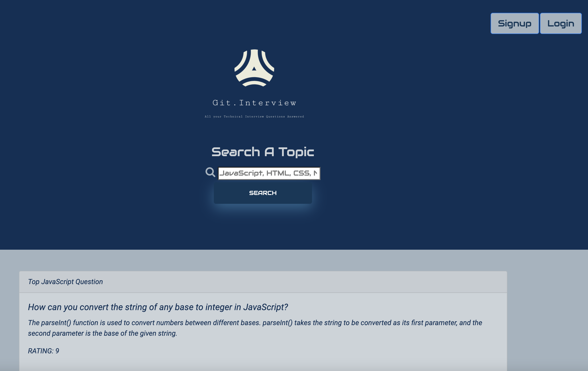Click the word 'Topic' in the search heading
The image size is (588, 371).
click(296, 152)
